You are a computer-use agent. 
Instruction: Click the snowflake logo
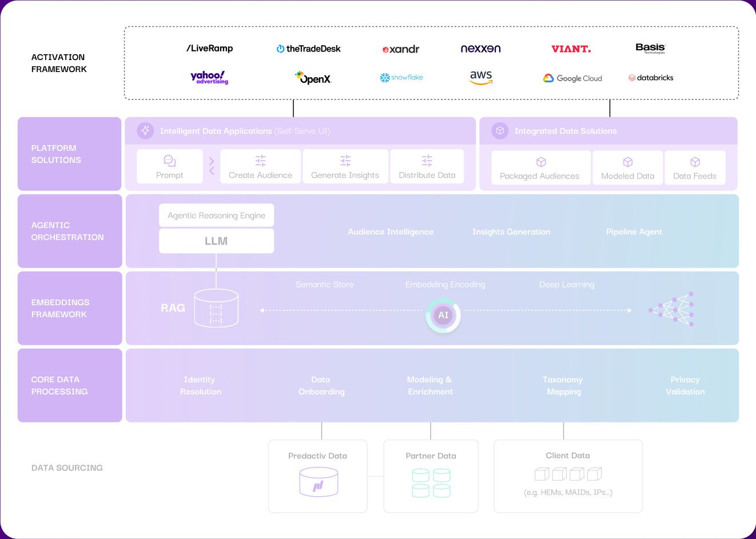401,77
